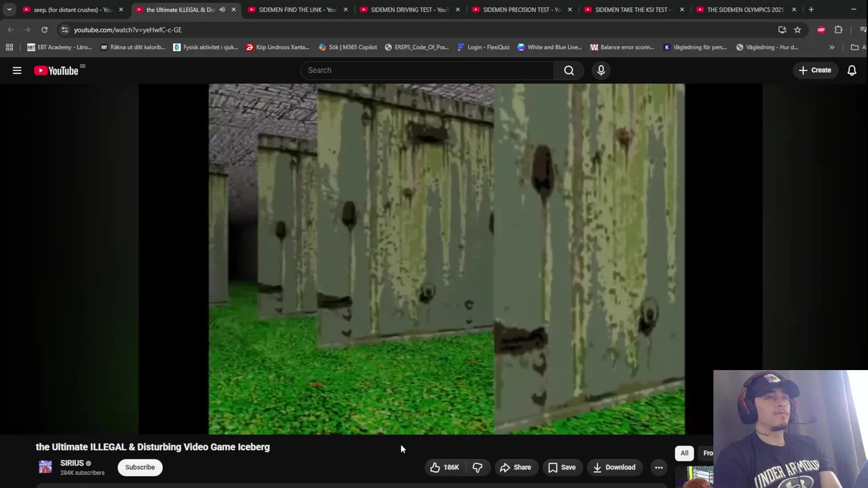Share the video

point(515,467)
